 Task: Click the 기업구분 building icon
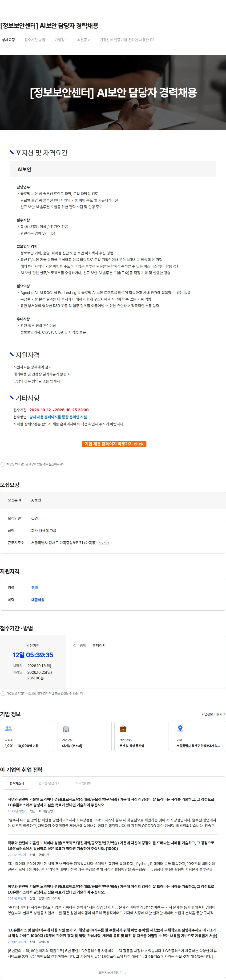[66, 729]
